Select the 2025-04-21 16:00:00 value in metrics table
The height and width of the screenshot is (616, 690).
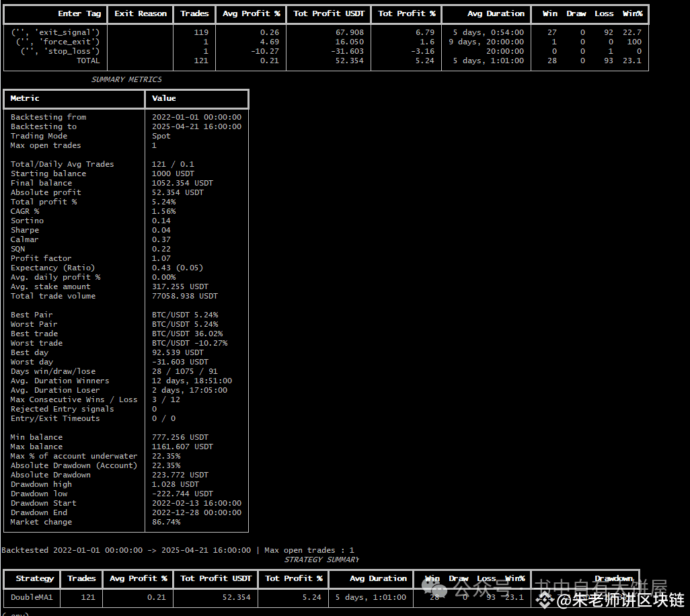196,126
